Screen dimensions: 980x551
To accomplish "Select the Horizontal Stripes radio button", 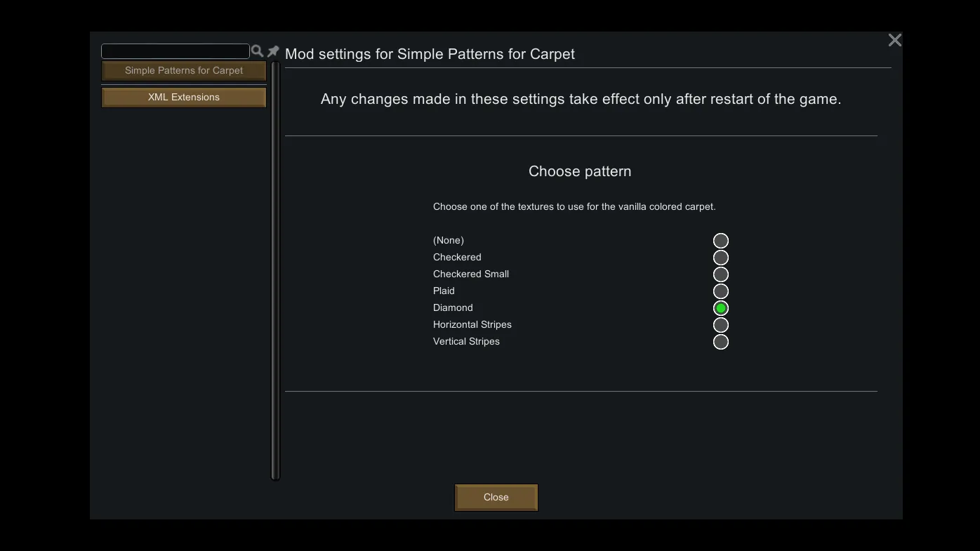I will 720,325.
